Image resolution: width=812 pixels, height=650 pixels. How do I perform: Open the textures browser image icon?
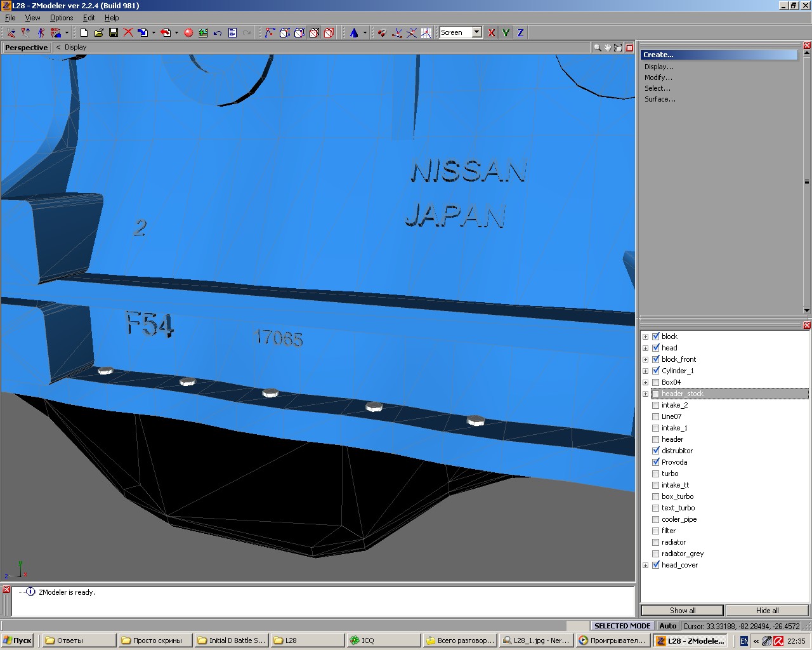coord(203,32)
